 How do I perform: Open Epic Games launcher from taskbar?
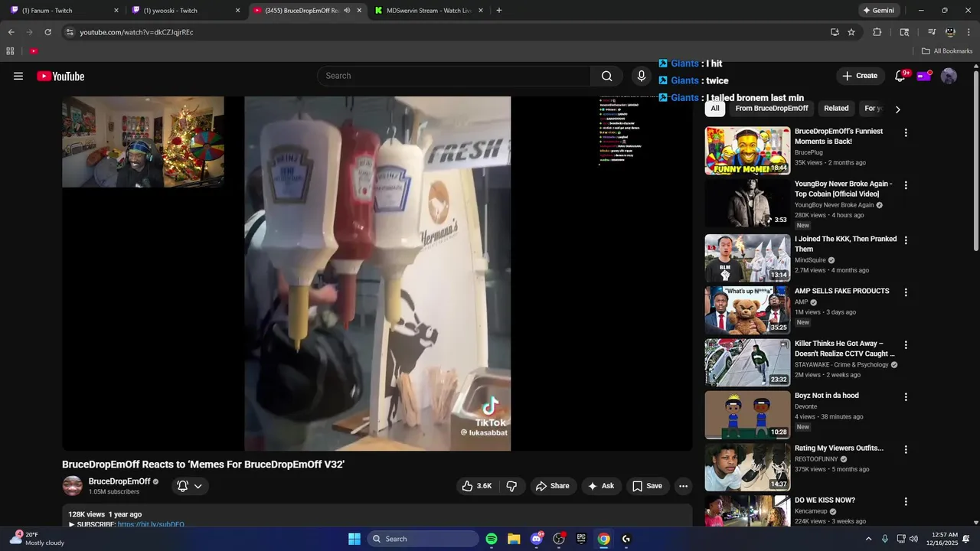[x=581, y=539]
